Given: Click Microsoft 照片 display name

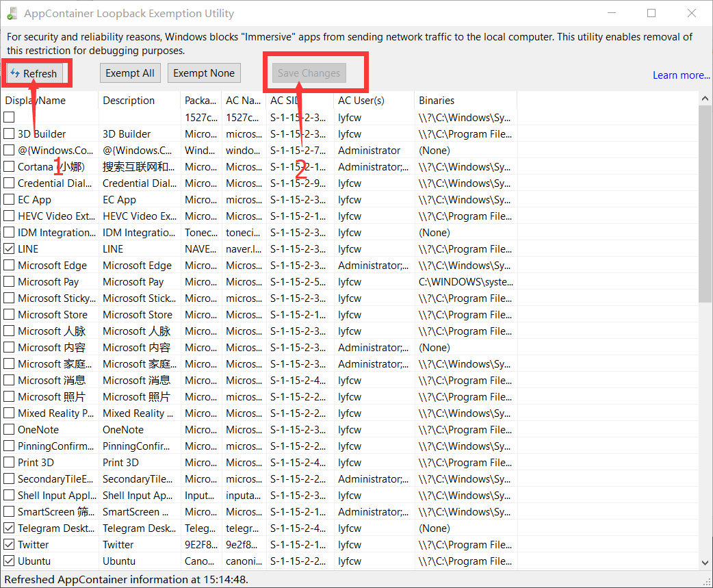Looking at the screenshot, I should coord(51,396).
